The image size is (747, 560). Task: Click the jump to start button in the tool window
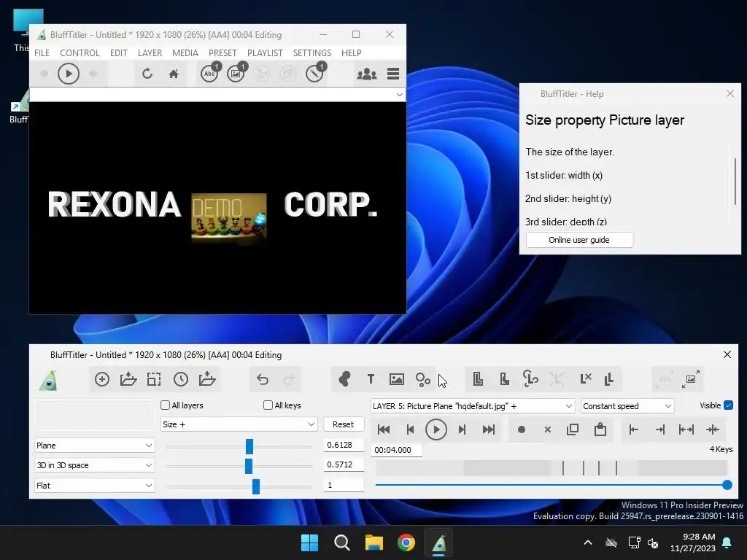point(384,429)
